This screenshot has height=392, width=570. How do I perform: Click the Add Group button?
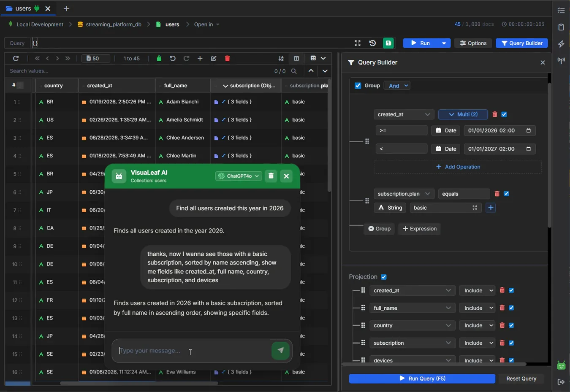tap(379, 229)
